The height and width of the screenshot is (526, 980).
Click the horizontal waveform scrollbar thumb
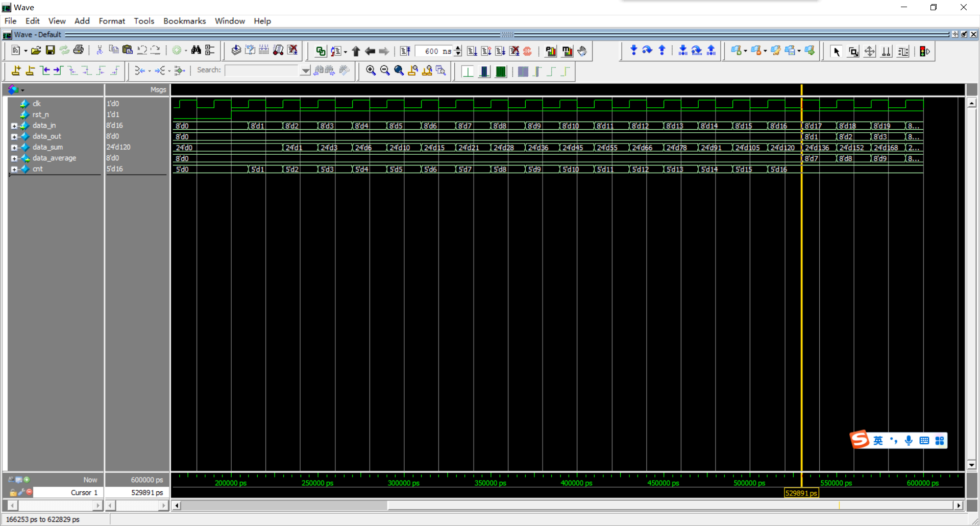point(670,505)
